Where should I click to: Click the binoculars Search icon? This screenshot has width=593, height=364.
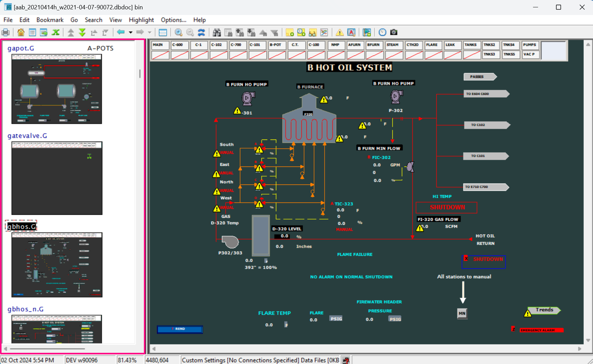(217, 32)
